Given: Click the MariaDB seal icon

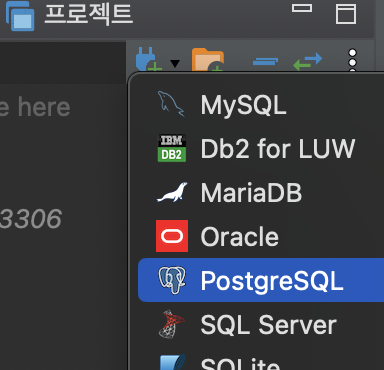Looking at the screenshot, I should [172, 192].
